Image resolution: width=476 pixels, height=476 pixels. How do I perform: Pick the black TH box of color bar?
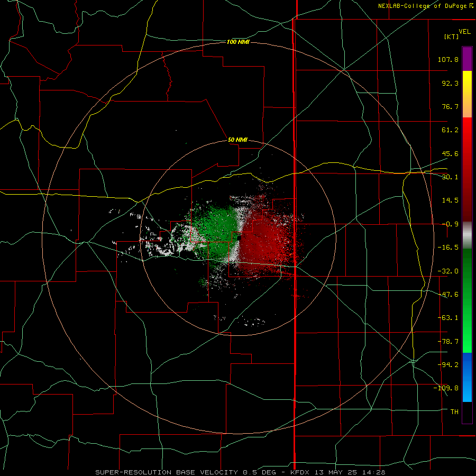coord(467,412)
